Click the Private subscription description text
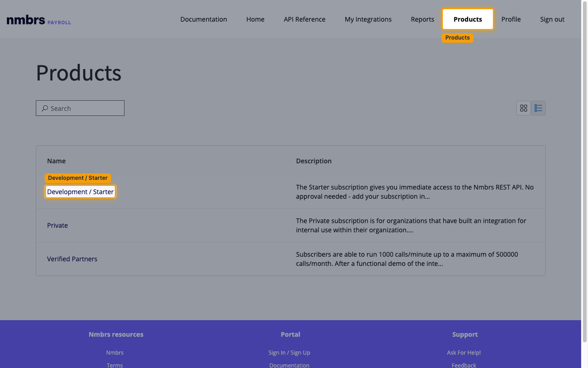Image resolution: width=588 pixels, height=368 pixels. pos(411,225)
